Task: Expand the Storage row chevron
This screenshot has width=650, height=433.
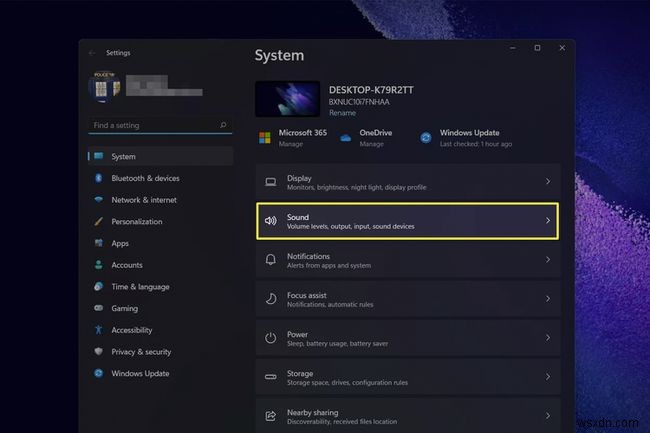Action: (548, 377)
